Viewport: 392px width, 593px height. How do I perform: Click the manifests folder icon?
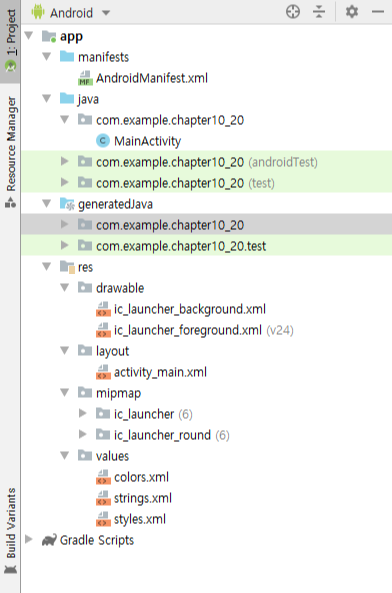pyautogui.click(x=67, y=56)
